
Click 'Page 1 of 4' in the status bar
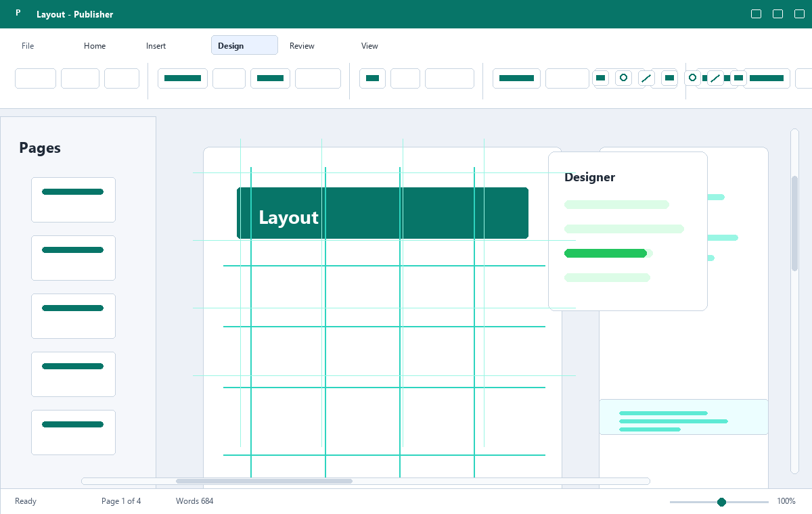click(x=121, y=501)
